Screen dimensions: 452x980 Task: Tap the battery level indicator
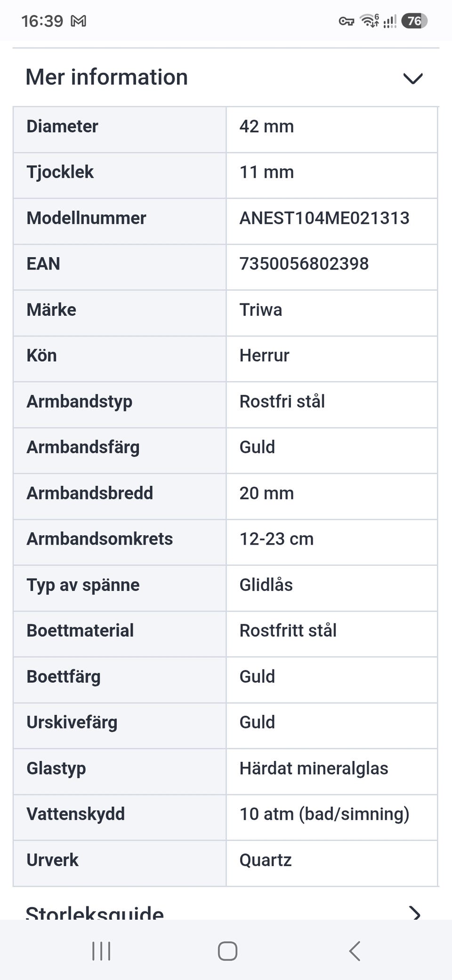[414, 21]
